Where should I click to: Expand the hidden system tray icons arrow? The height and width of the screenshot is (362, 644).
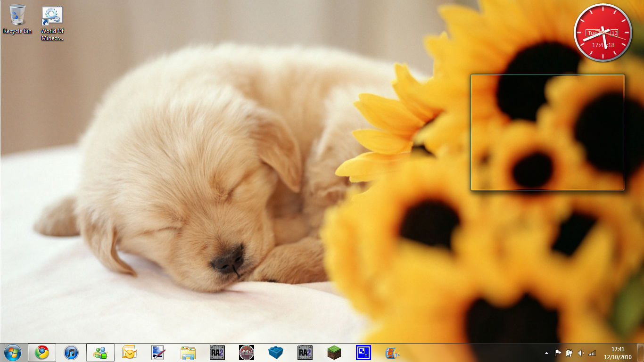[x=546, y=353]
